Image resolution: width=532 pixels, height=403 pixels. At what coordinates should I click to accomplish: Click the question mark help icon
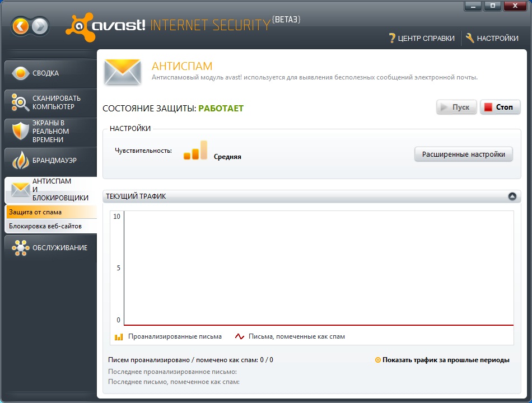click(x=392, y=38)
